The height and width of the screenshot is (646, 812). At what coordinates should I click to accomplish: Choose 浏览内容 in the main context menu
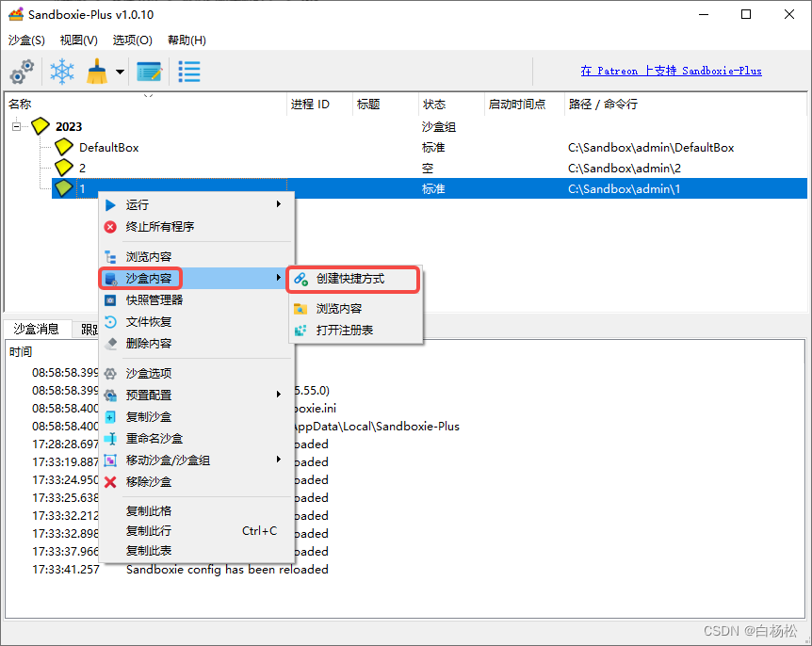196,257
